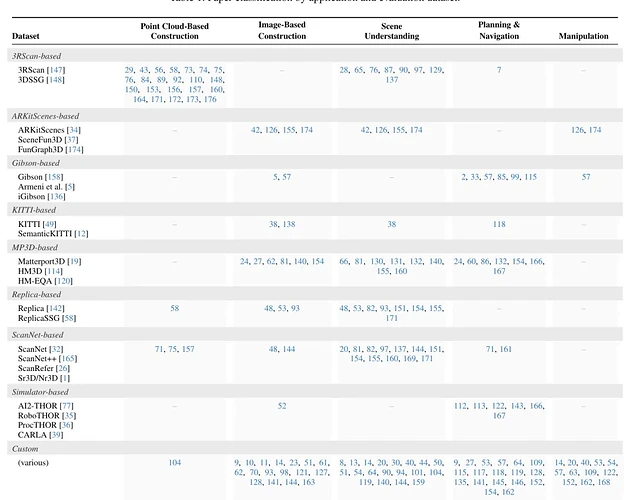This screenshot has width=630, height=500.
Task: Click citation 142 next to Replica
Action: (x=55, y=309)
